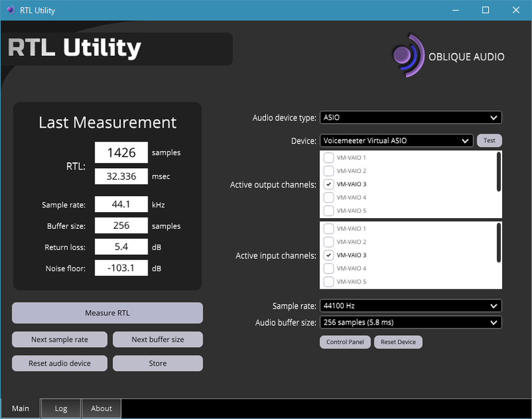532x419 pixels.
Task: Open the Audio device type dropdown
Action: pyautogui.click(x=410, y=118)
